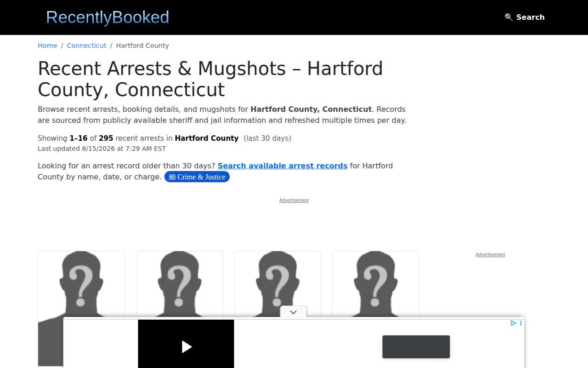The height and width of the screenshot is (368, 588).
Task: Click the 'Recent Arrests & Mugshots' page heading
Action: (x=210, y=79)
